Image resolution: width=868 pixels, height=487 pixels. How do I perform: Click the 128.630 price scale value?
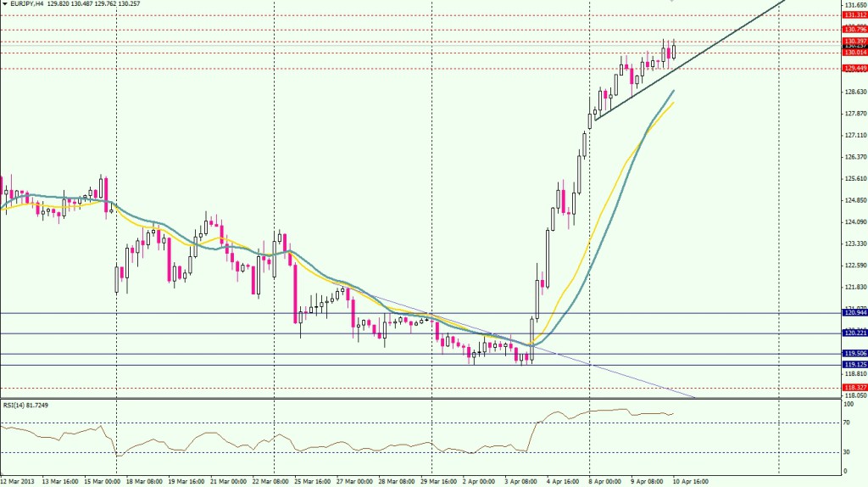(854, 92)
